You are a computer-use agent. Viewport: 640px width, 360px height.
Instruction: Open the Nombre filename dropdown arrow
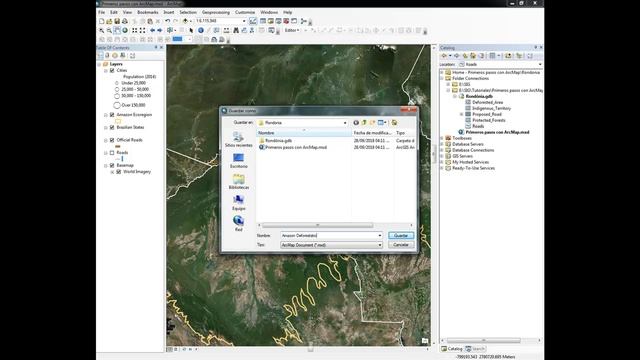[380, 236]
